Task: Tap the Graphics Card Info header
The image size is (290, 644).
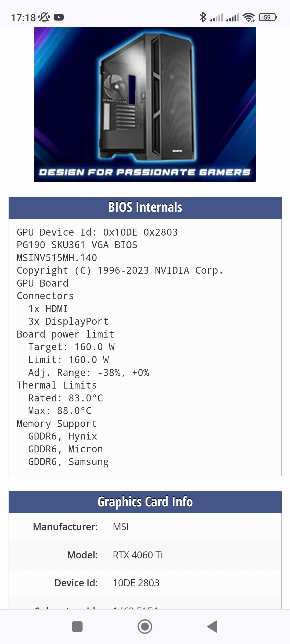Action: point(145,502)
